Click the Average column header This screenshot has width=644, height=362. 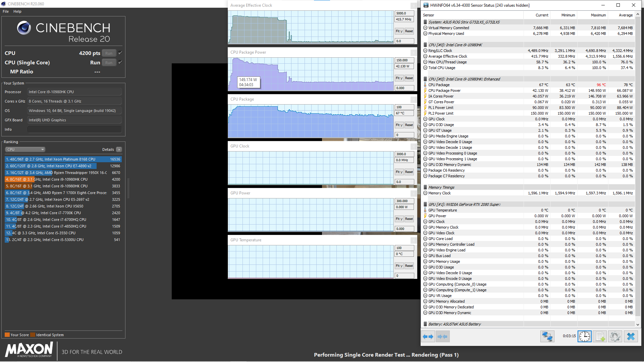(621, 15)
